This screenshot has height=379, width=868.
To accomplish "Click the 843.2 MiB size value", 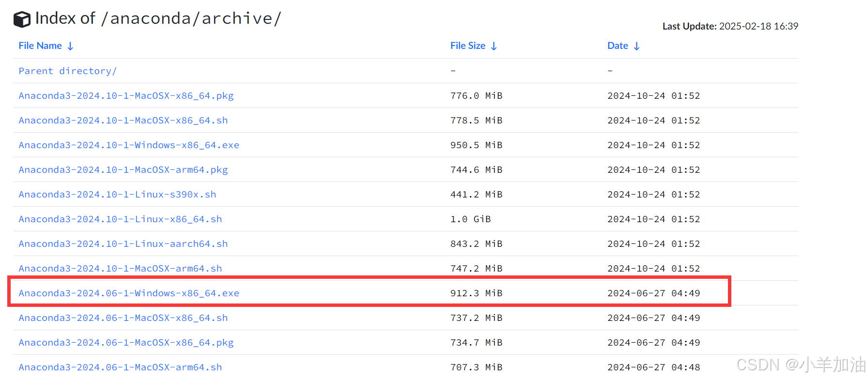I will (x=476, y=244).
